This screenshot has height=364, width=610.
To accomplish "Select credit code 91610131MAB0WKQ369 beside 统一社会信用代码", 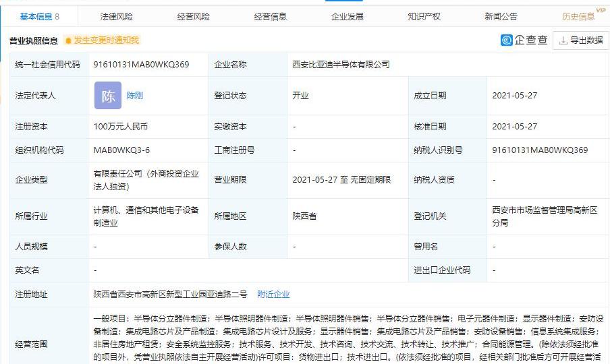I will coord(141,65).
